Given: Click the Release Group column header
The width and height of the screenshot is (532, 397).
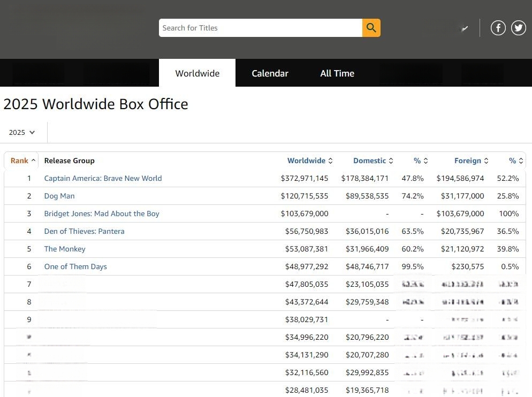Looking at the screenshot, I should pos(69,161).
